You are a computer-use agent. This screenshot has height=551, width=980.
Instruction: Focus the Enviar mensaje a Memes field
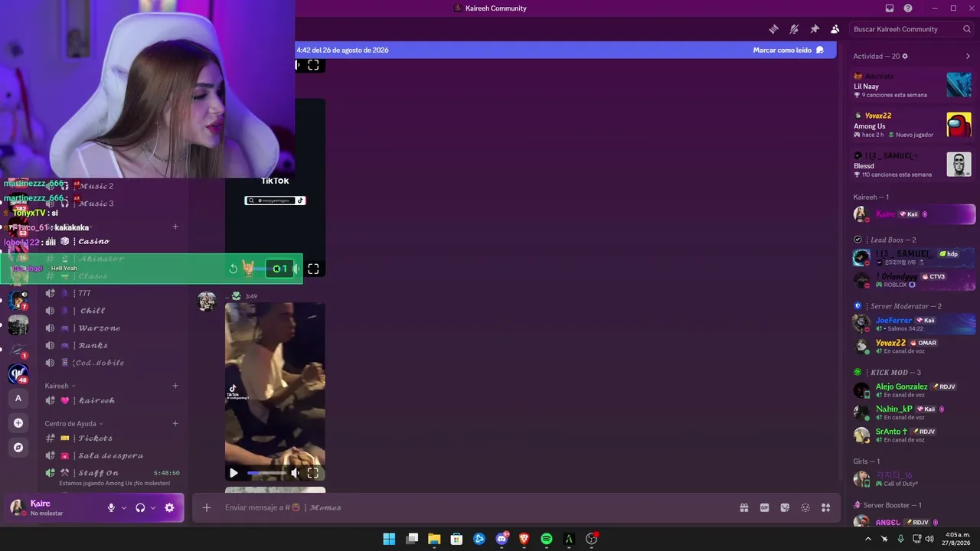(x=475, y=507)
